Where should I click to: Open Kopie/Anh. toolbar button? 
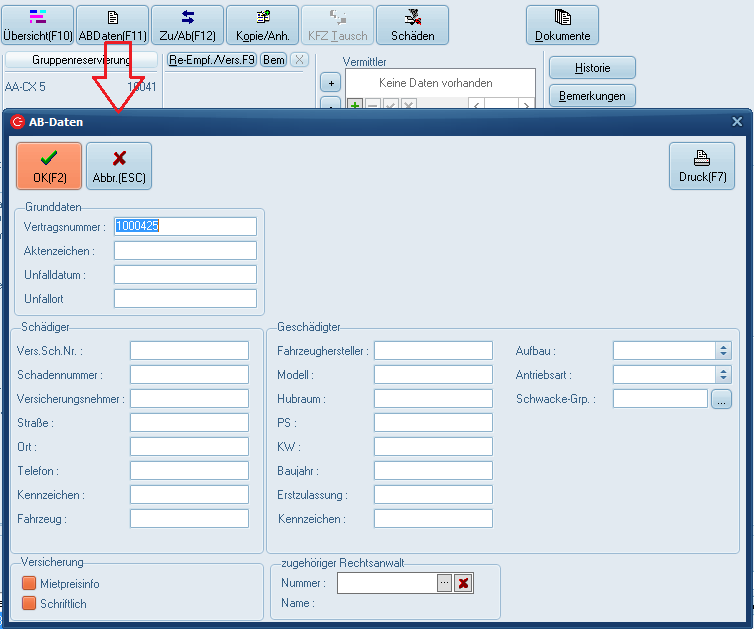(x=262, y=25)
